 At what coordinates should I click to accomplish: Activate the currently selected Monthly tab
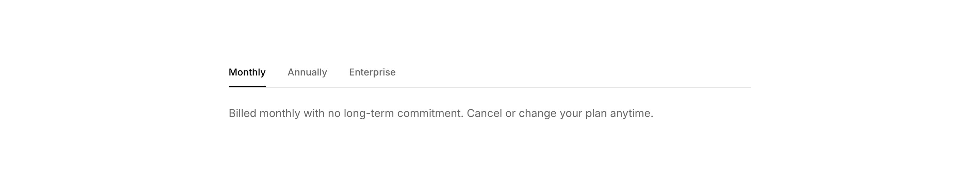(x=247, y=72)
